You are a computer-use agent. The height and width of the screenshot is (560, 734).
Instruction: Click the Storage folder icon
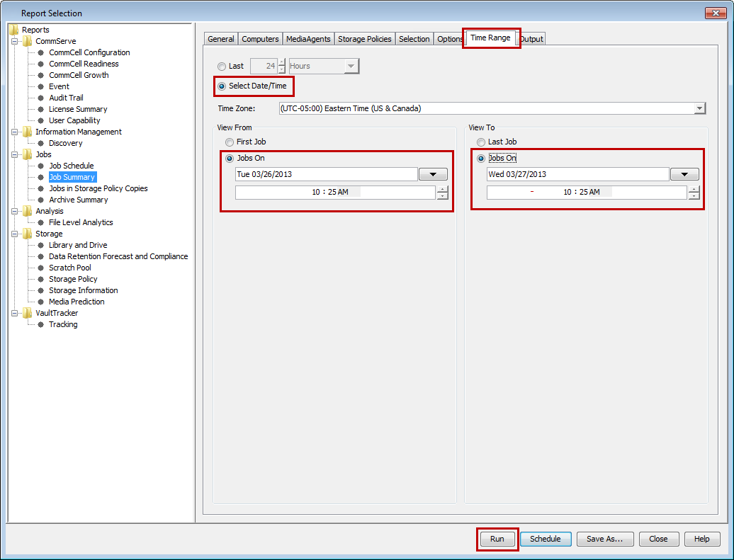pos(28,234)
